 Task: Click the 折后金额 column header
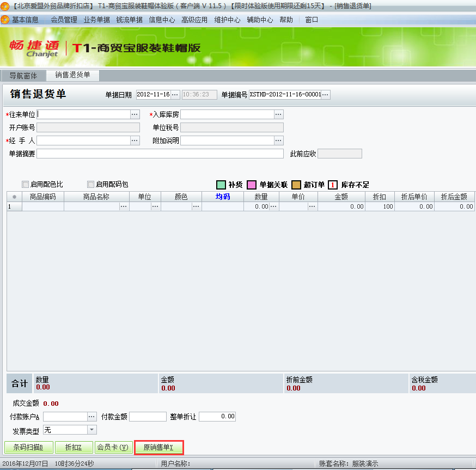pyautogui.click(x=454, y=197)
